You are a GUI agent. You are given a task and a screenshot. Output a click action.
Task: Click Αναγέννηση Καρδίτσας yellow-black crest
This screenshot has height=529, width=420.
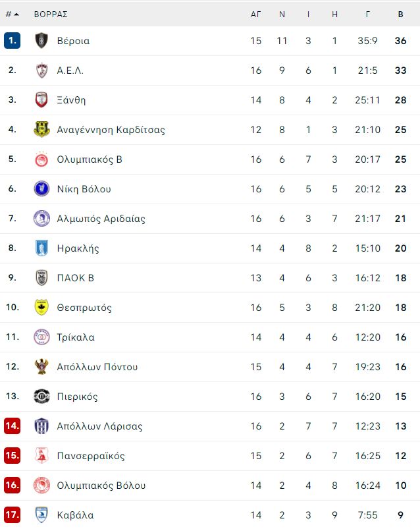[x=41, y=130]
